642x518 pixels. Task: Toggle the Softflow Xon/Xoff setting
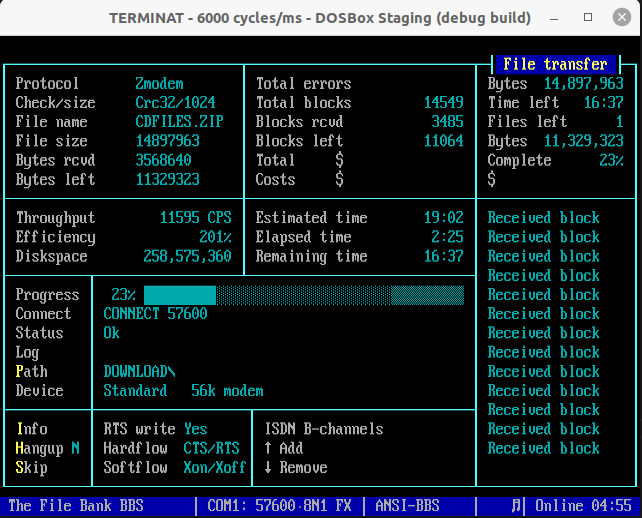(215, 467)
